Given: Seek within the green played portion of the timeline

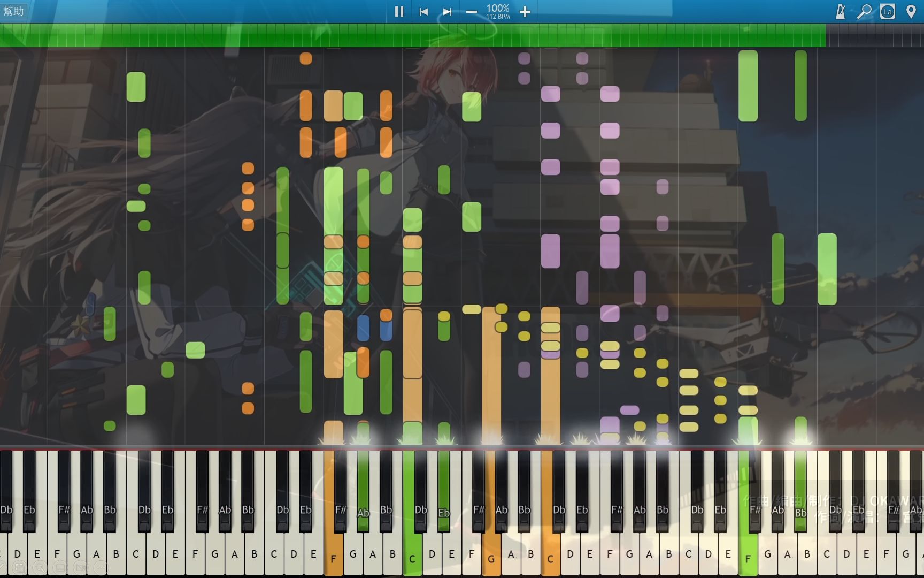Looking at the screenshot, I should (413, 35).
